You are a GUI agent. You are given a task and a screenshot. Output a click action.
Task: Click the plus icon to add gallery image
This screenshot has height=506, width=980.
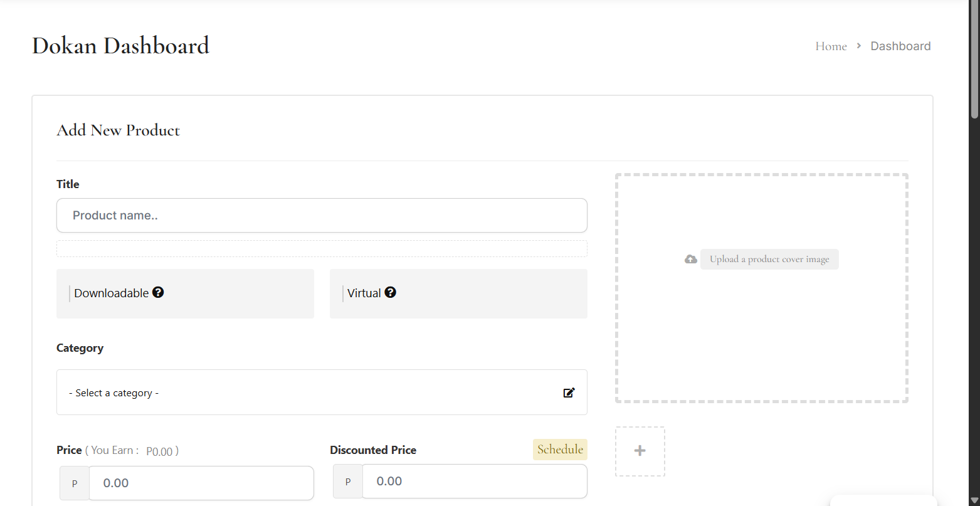coord(640,451)
